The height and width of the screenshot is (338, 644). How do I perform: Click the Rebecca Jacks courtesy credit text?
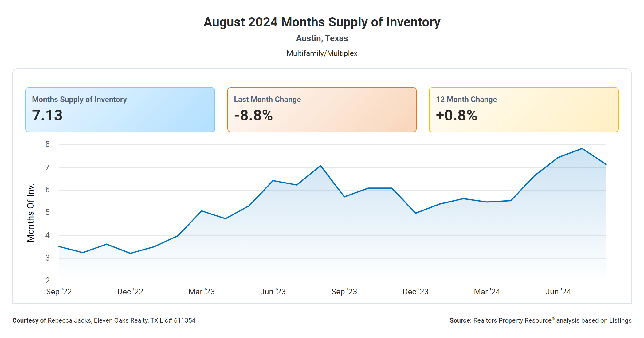104,320
